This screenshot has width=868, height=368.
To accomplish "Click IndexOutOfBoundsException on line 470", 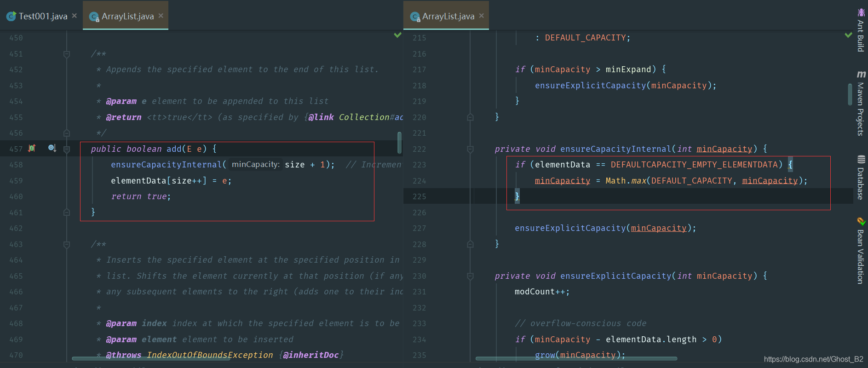I will click(x=210, y=355).
